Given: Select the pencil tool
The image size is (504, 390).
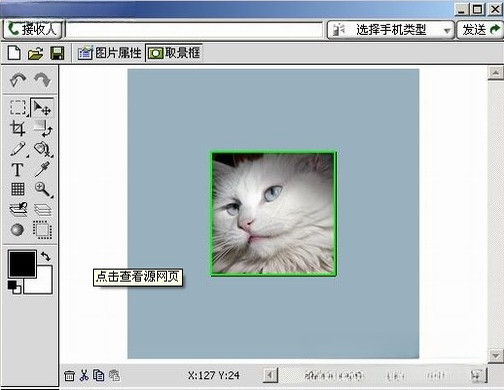Looking at the screenshot, I should [x=18, y=149].
